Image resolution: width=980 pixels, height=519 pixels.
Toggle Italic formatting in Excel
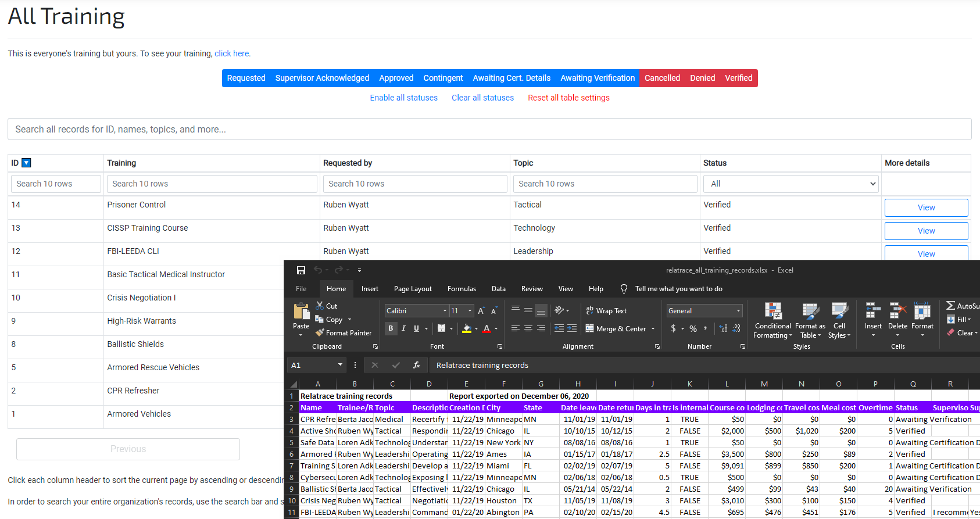pyautogui.click(x=403, y=328)
